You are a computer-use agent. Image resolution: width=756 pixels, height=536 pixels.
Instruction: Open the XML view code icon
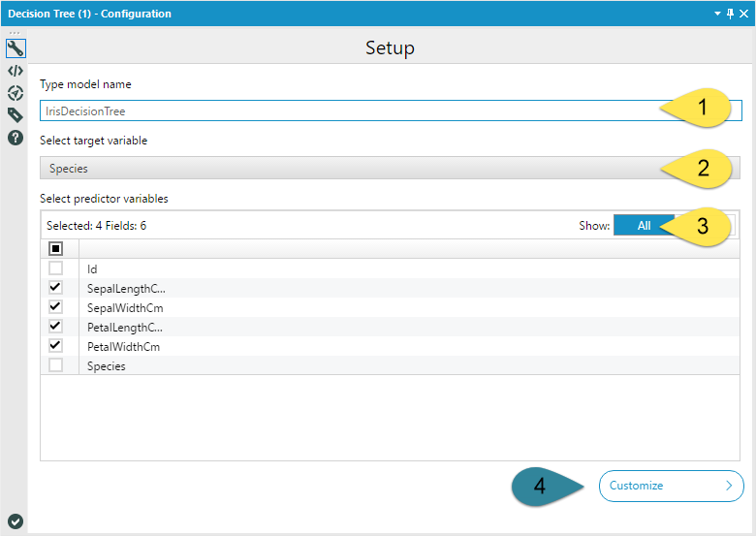(16, 71)
